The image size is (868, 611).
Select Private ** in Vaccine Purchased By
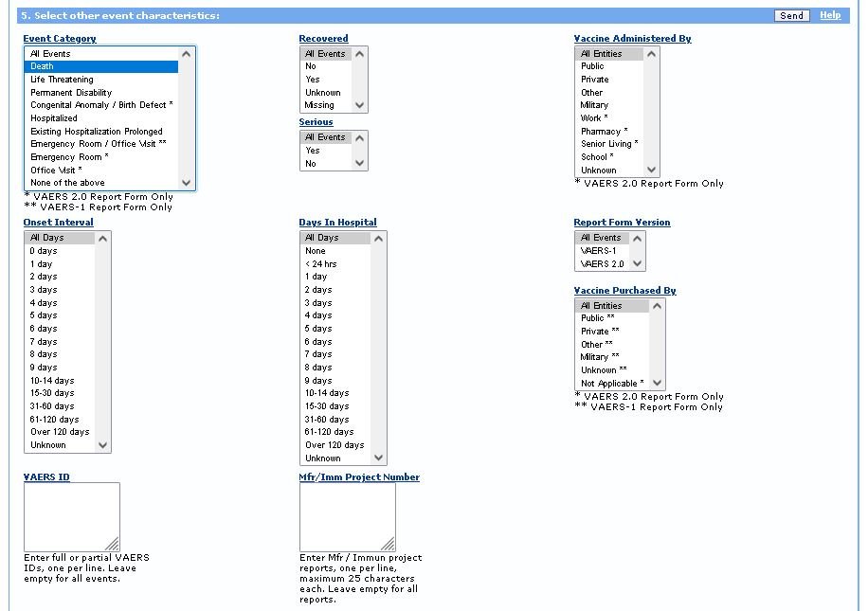612,331
